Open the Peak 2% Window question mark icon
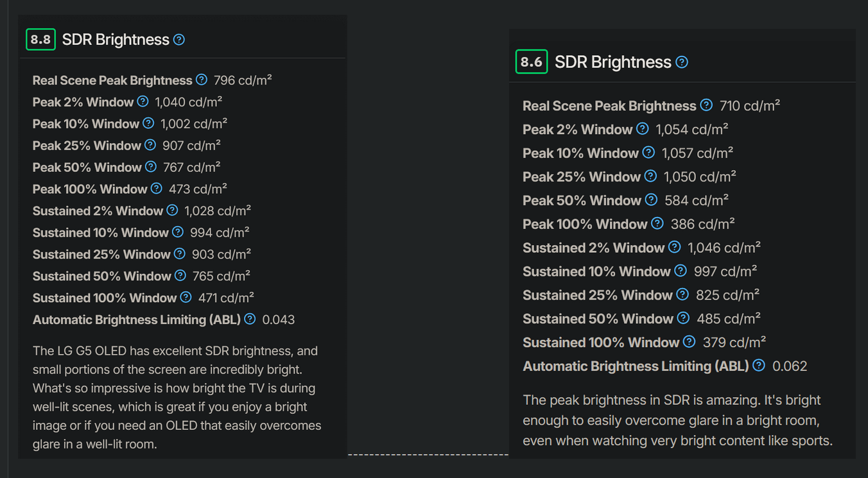868x478 pixels. pos(143,101)
